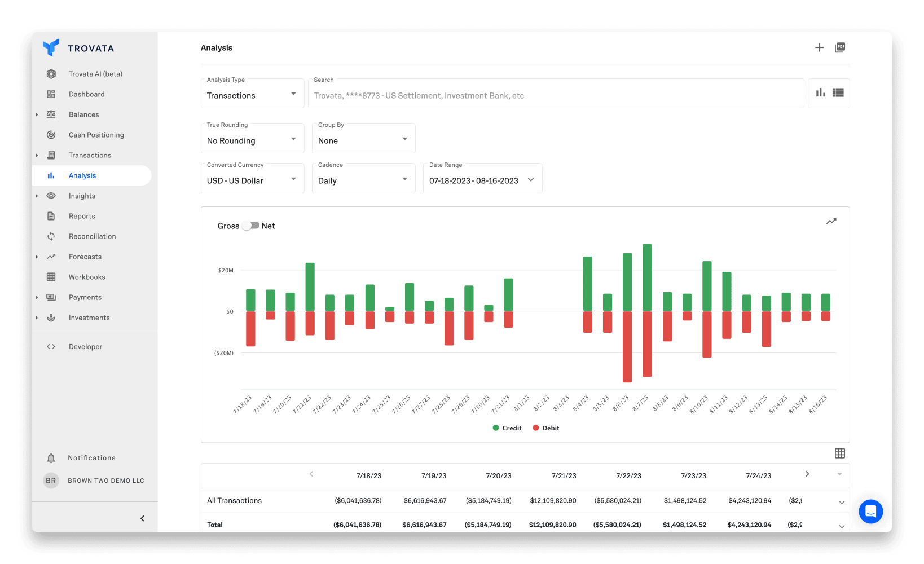Image resolution: width=924 pixels, height=564 pixels.
Task: Toggle Credit series in chart legend
Action: 507,428
